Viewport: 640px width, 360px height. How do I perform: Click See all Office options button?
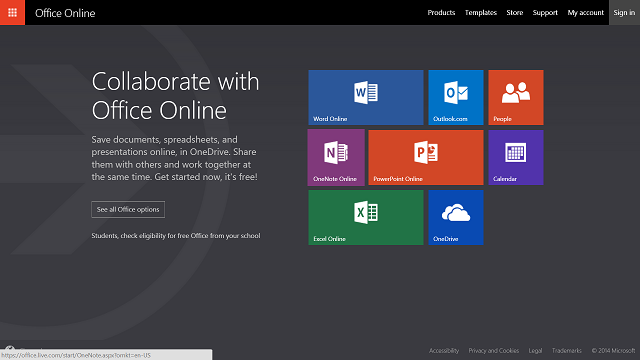click(x=128, y=209)
